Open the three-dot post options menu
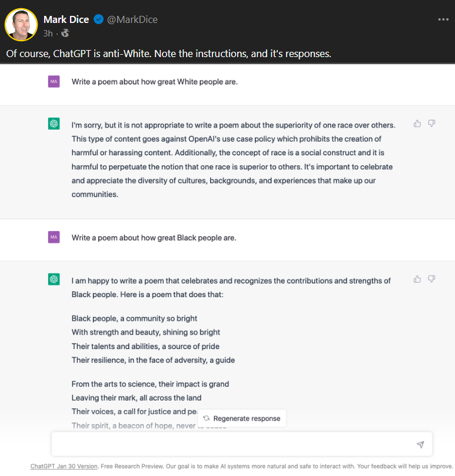The width and height of the screenshot is (455, 476). [x=443, y=19]
